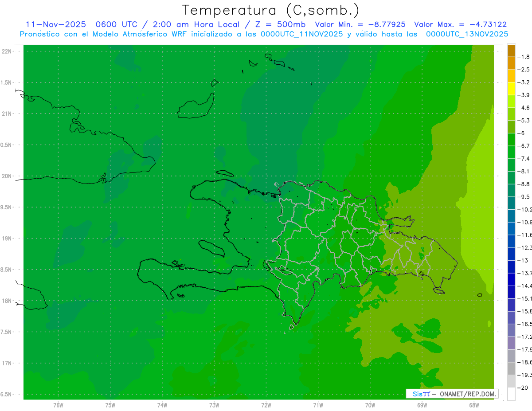The height and width of the screenshot is (411, 532).
Task: Click the '18N' latitude label
Action: pyautogui.click(x=7, y=301)
